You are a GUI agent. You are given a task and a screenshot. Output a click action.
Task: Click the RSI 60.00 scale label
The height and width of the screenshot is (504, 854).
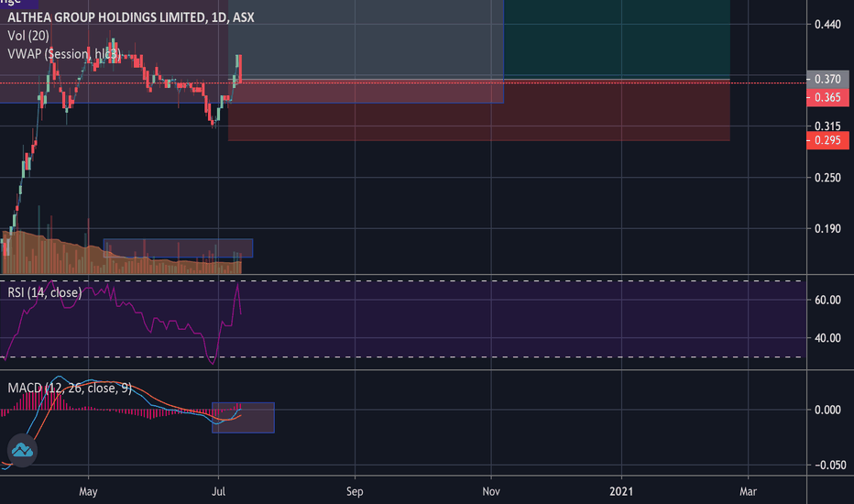(827, 300)
